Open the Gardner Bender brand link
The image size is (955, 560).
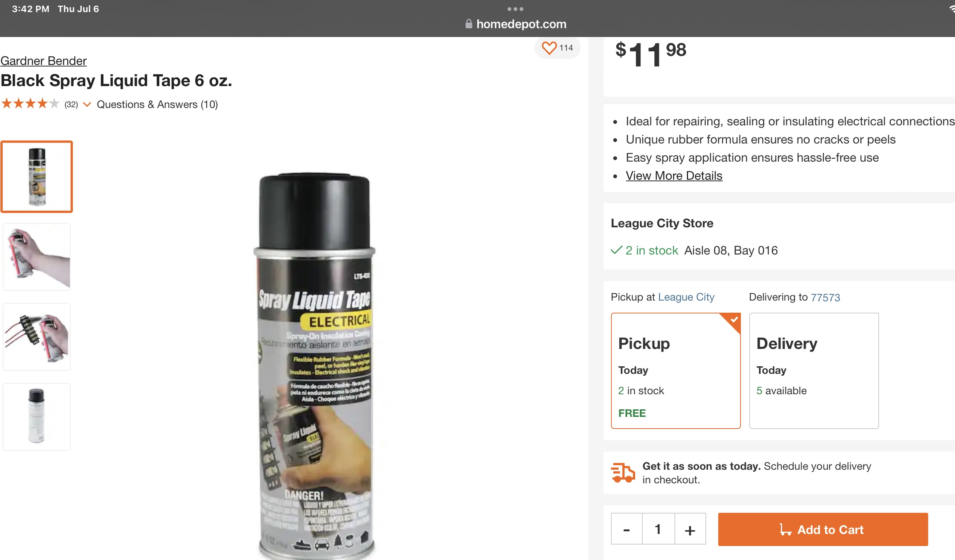[43, 61]
